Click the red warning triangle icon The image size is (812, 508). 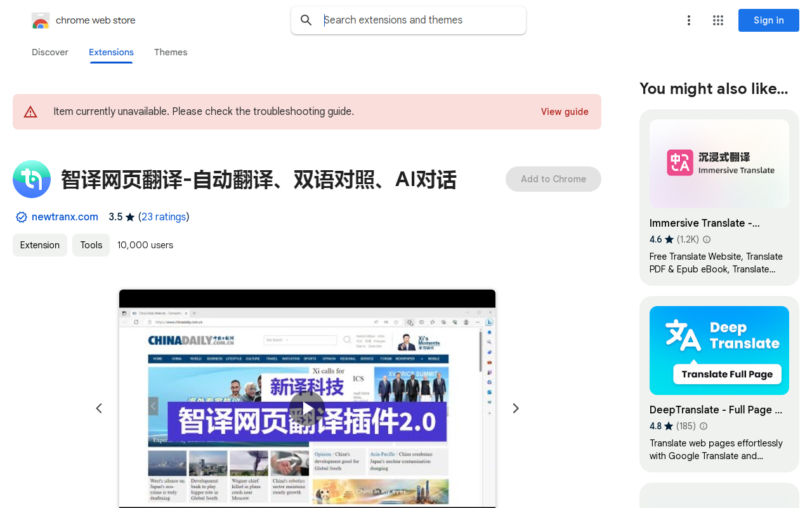[x=30, y=112]
